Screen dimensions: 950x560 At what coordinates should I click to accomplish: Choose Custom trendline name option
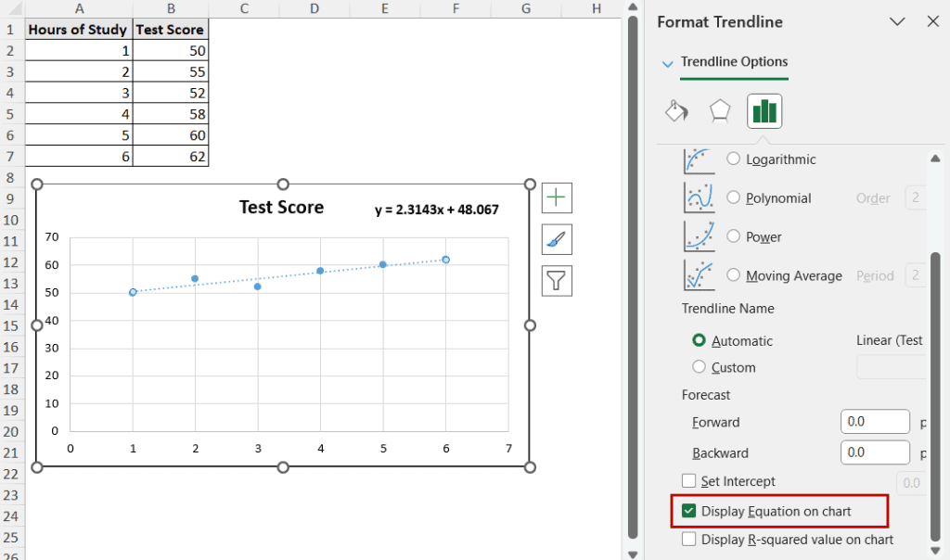(698, 367)
